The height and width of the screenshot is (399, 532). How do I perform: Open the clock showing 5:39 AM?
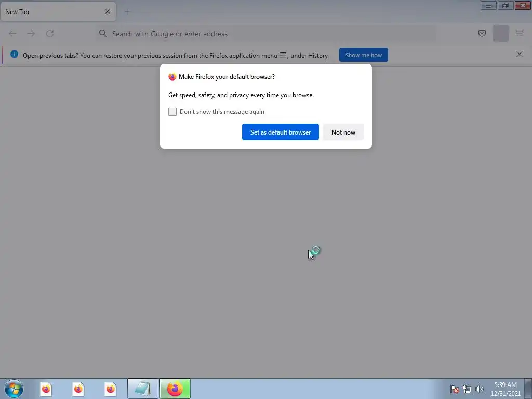pos(505,389)
